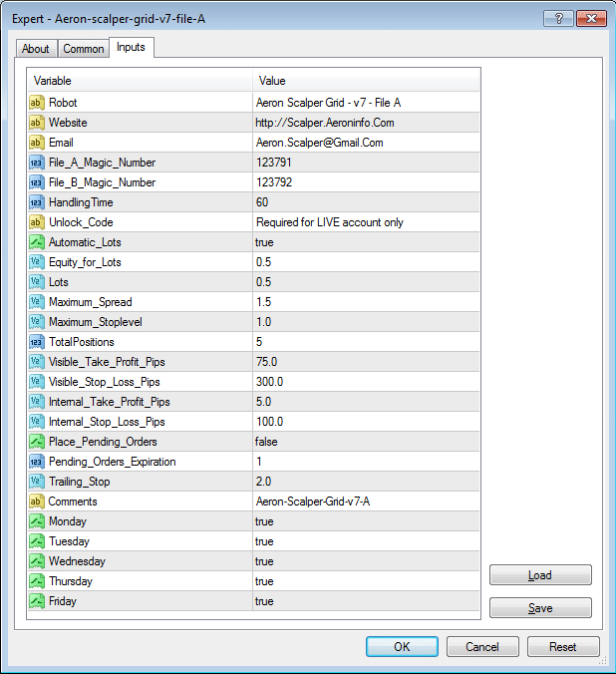Image resolution: width=616 pixels, height=674 pixels.
Task: Select the TotalPositions value 5
Action: coord(259,342)
